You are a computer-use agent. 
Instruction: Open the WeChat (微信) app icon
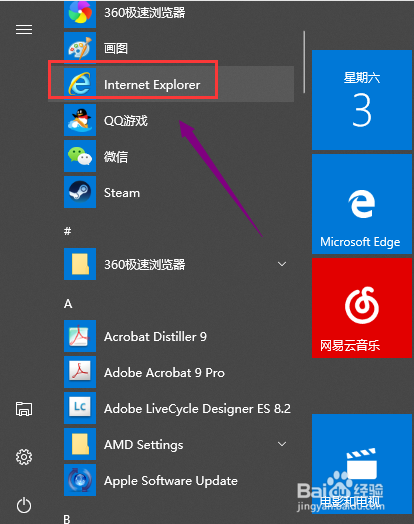pos(80,156)
